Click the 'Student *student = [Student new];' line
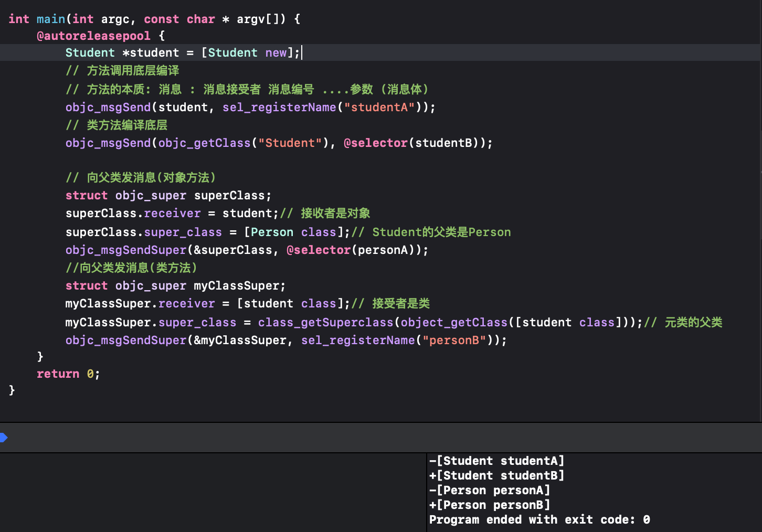The width and height of the screenshot is (762, 532). click(183, 52)
